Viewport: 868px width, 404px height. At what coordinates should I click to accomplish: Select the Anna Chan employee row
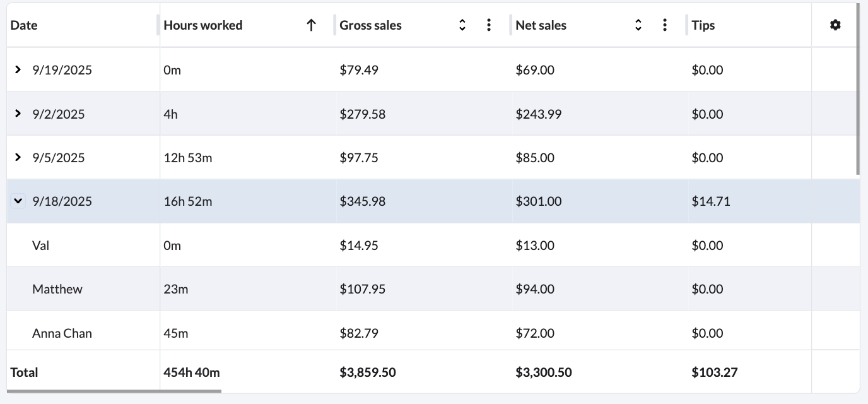(x=62, y=332)
